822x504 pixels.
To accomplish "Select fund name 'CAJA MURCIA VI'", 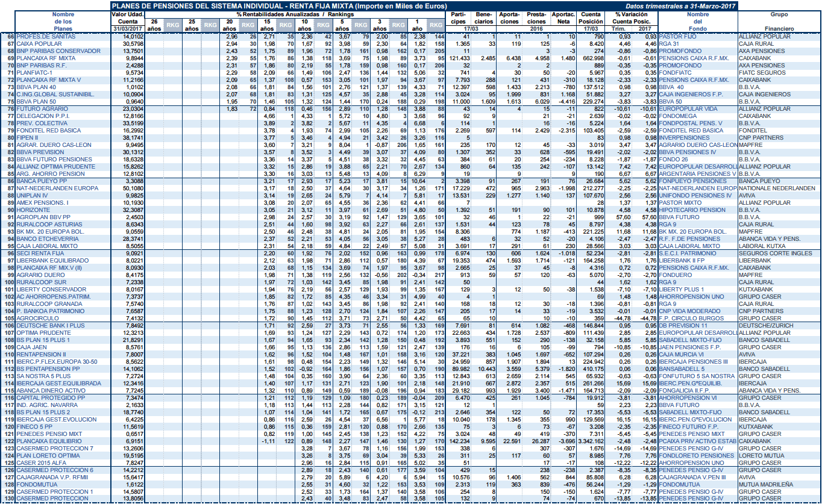I will click(682, 354).
